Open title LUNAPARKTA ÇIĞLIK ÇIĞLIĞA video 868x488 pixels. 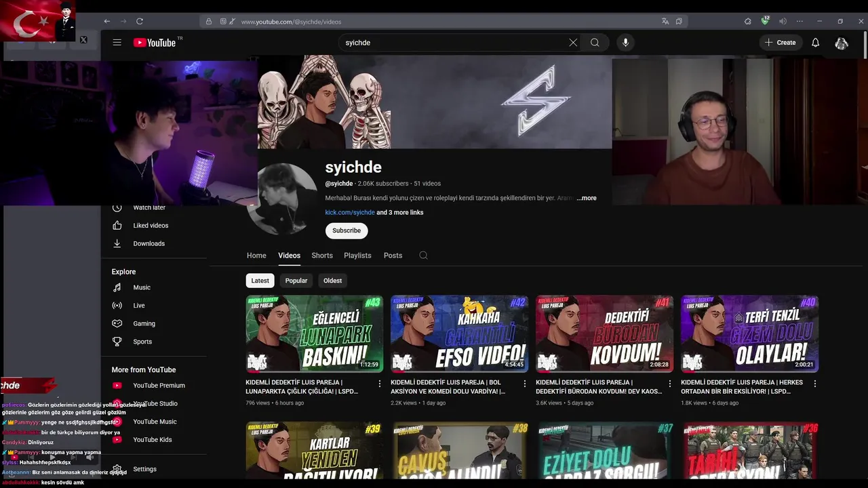click(302, 386)
